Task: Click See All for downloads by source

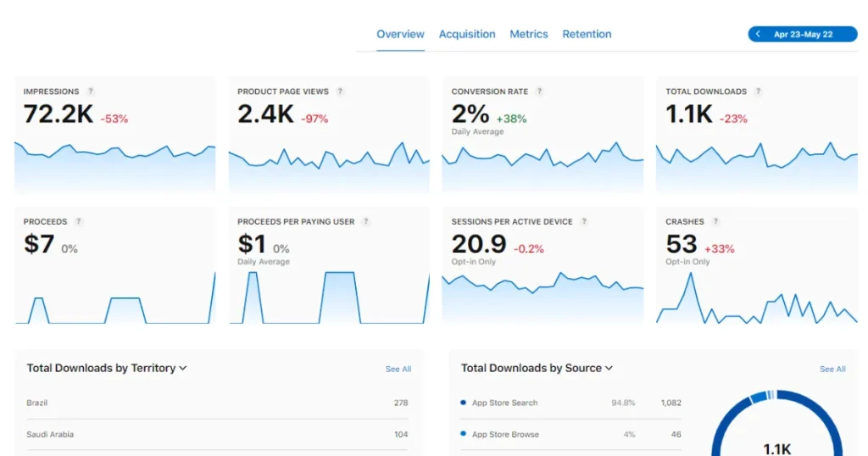Action: pyautogui.click(x=832, y=369)
